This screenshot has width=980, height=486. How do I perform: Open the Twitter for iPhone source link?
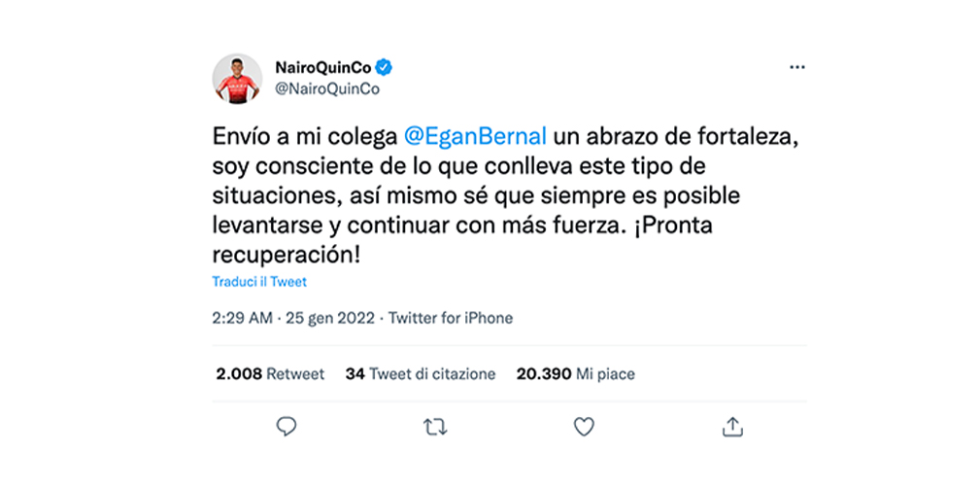(x=451, y=318)
